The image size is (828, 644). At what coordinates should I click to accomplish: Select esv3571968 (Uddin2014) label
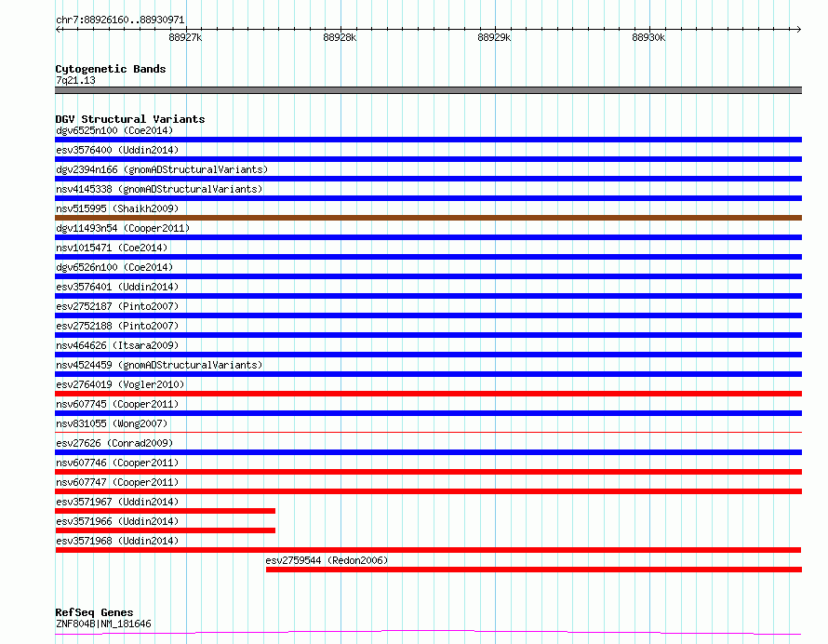117,541
